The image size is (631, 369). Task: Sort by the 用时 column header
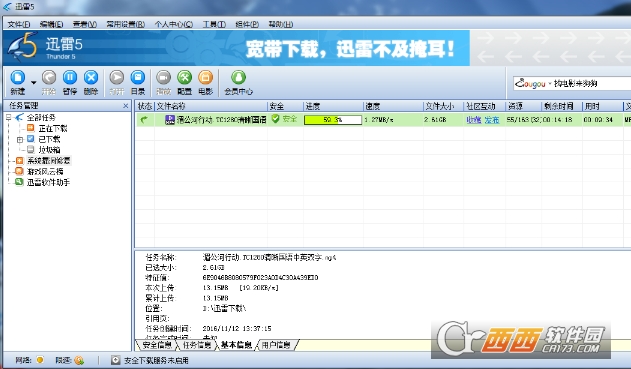602,106
